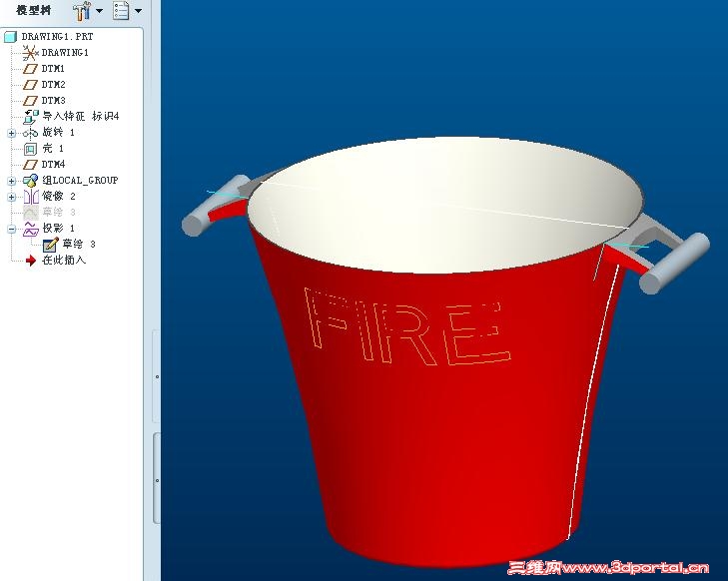Click the upper sash collapse handle

(157, 376)
